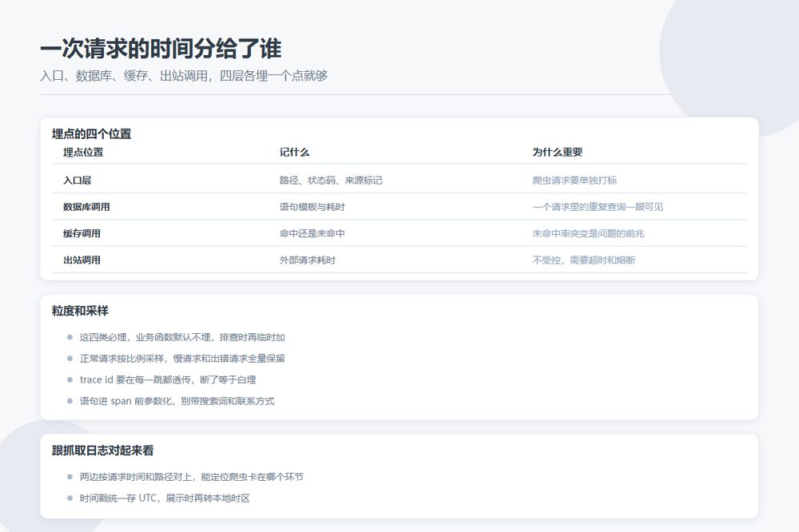The image size is (799, 532).
Task: Click the bullet starting with trace id 要在每一跳
Action: [168, 380]
